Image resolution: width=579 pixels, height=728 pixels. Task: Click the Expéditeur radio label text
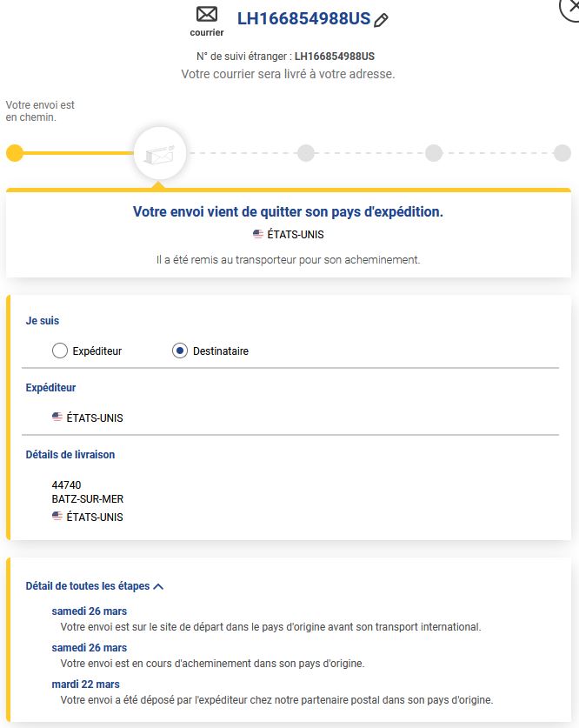pyautogui.click(x=97, y=351)
